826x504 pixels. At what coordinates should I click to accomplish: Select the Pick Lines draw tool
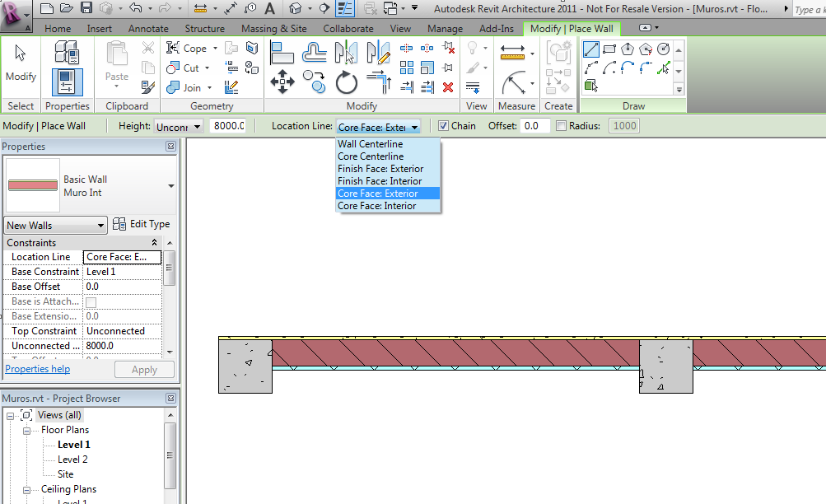click(x=664, y=68)
